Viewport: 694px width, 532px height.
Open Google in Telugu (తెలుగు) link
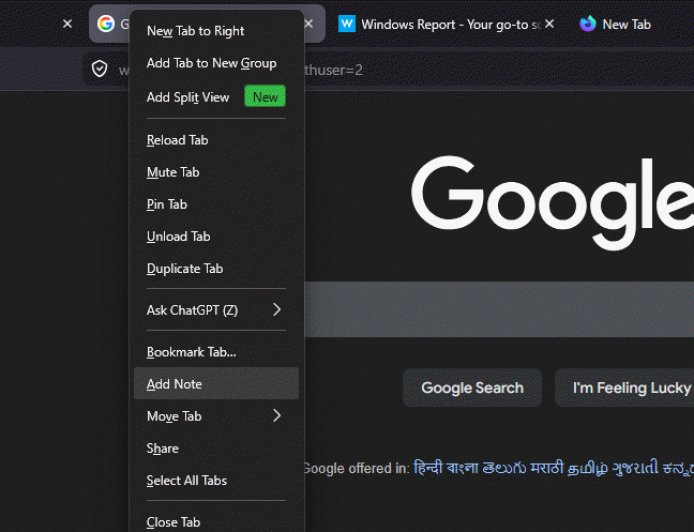504,468
